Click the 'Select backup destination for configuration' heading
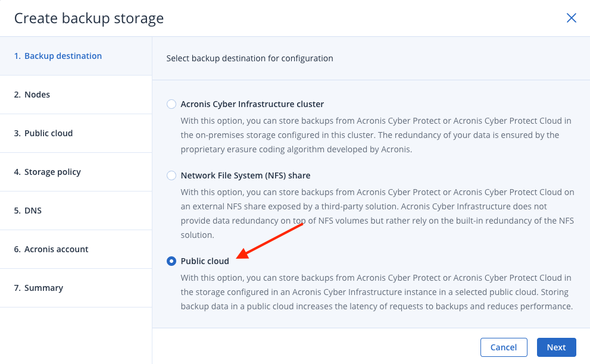This screenshot has height=364, width=590. (249, 58)
